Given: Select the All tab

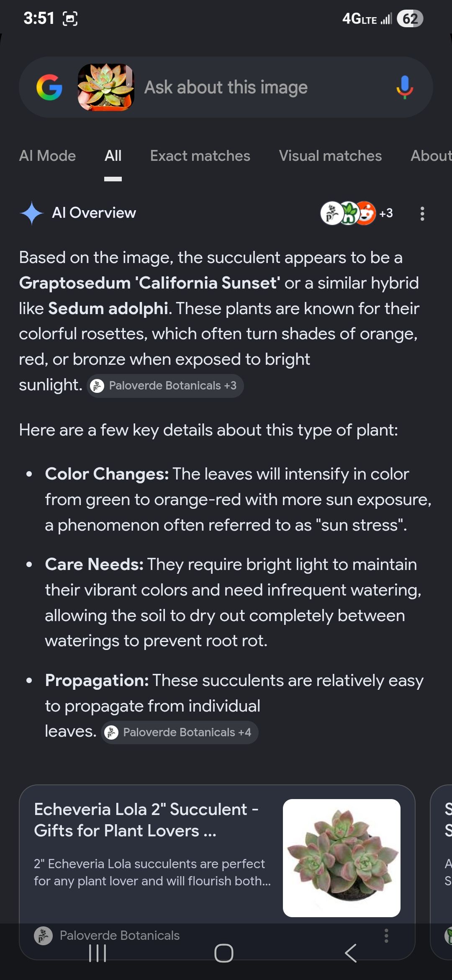Looking at the screenshot, I should point(113,156).
